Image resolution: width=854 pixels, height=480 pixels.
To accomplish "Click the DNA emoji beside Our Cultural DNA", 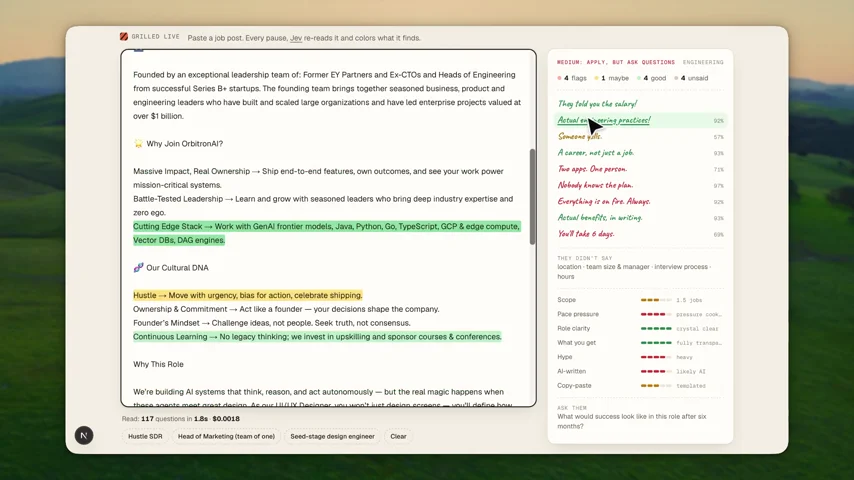I will pos(138,268).
